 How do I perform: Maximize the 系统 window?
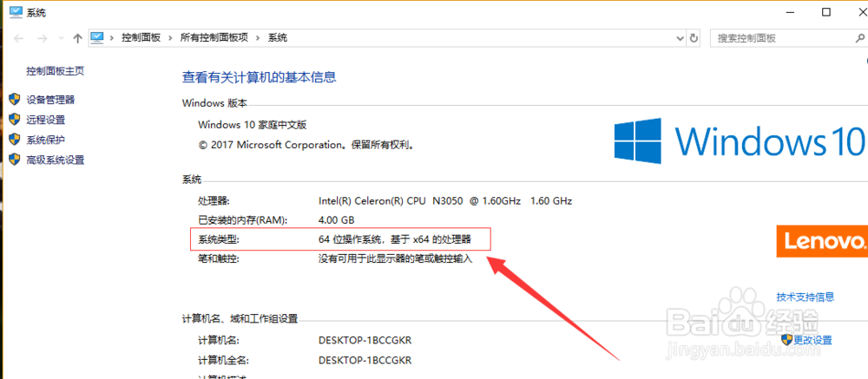point(826,11)
